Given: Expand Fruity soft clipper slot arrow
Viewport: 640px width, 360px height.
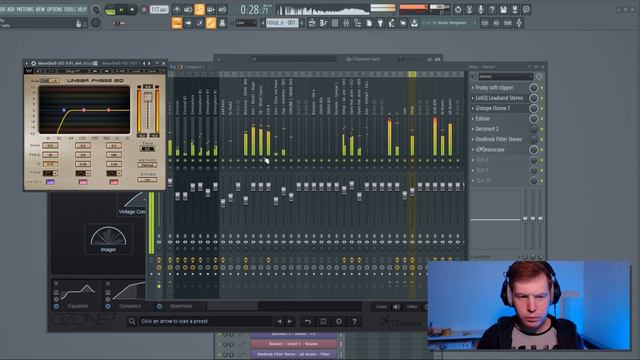Looking at the screenshot, I should (x=473, y=88).
